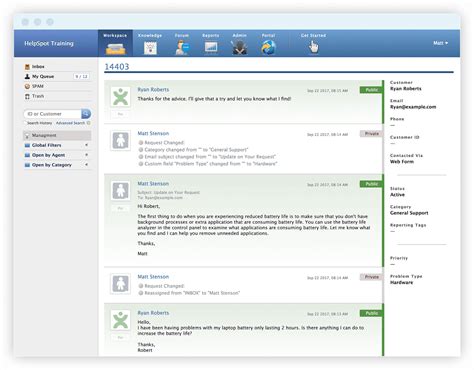The width and height of the screenshot is (474, 370).
Task: Click the Portal globe icon
Action: point(268,47)
